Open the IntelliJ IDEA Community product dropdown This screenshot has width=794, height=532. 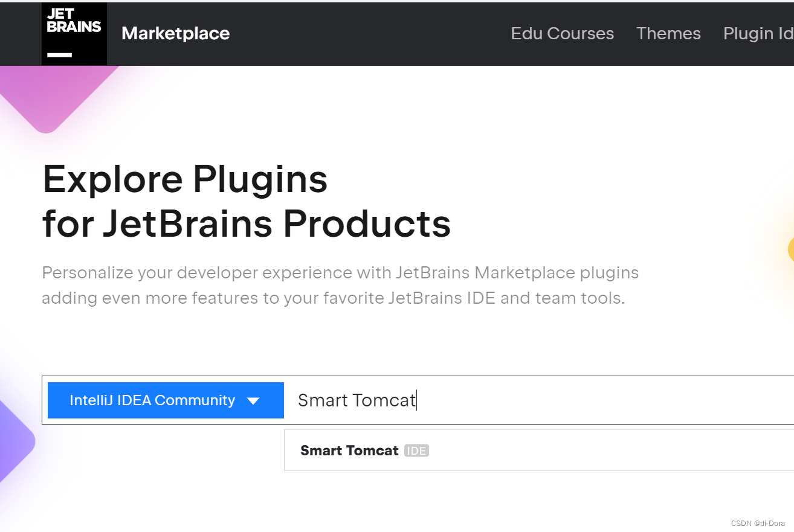(166, 400)
